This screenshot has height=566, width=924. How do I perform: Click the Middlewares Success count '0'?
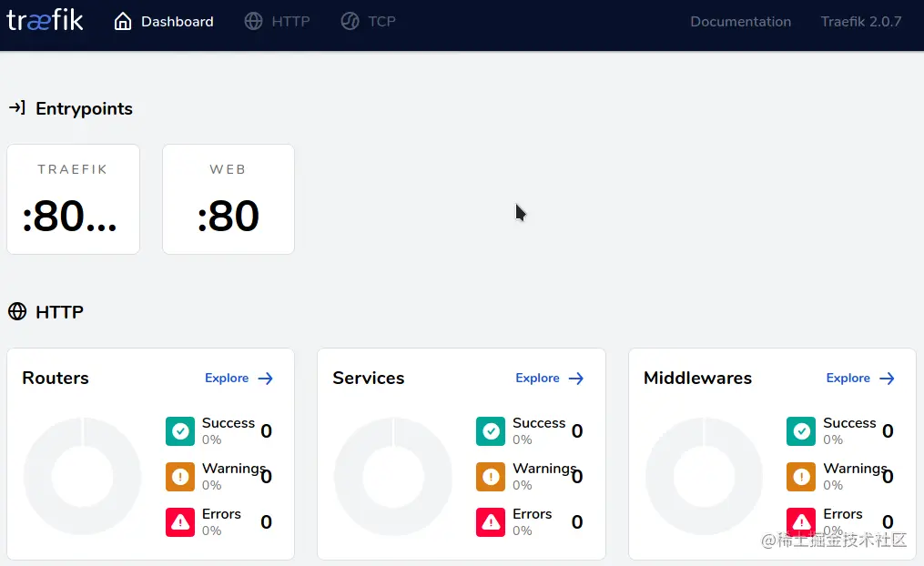(888, 431)
